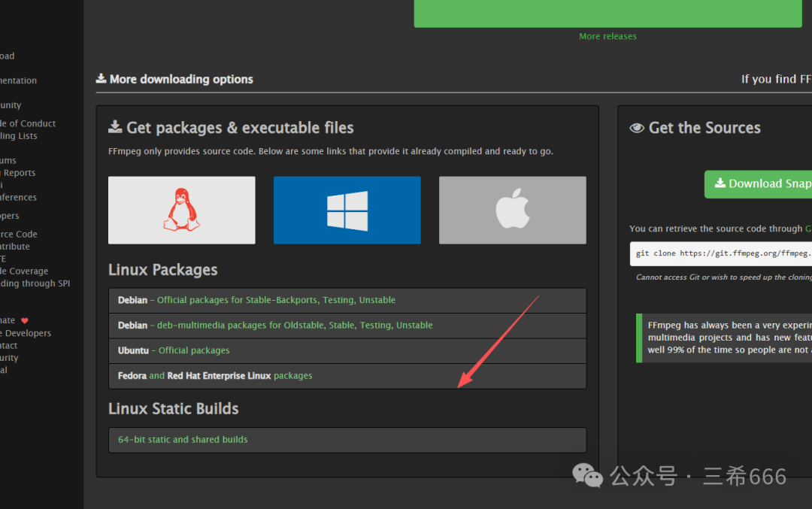Click the green Download Snapshot button
The image size is (812, 509).
pos(759,183)
